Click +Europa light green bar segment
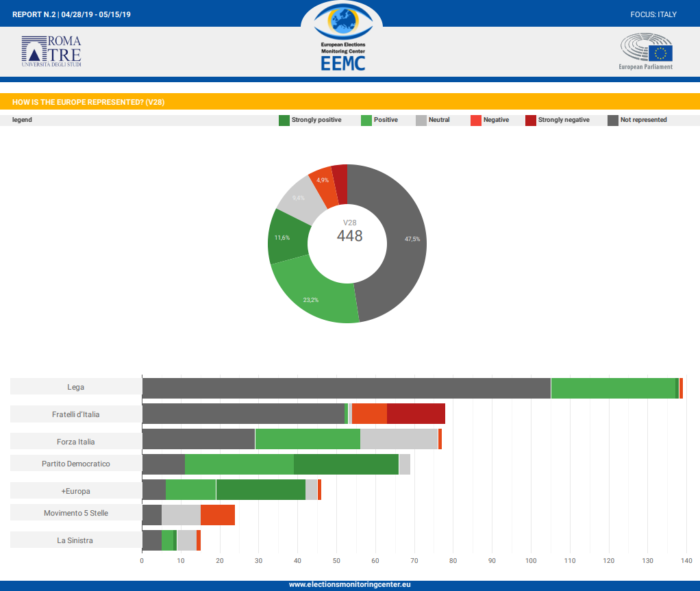Viewport: 700px width, 591px height. pyautogui.click(x=190, y=490)
